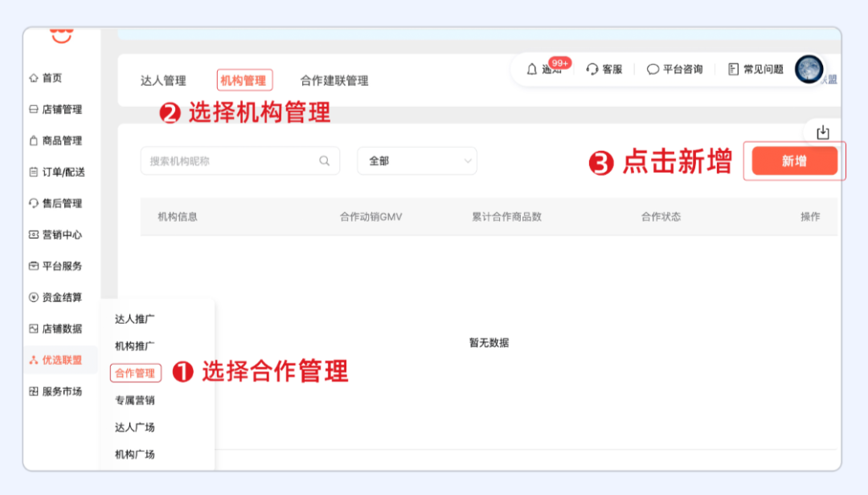Open the 营销中心 marketing center icon
The width and height of the screenshot is (868, 495).
pyautogui.click(x=32, y=235)
